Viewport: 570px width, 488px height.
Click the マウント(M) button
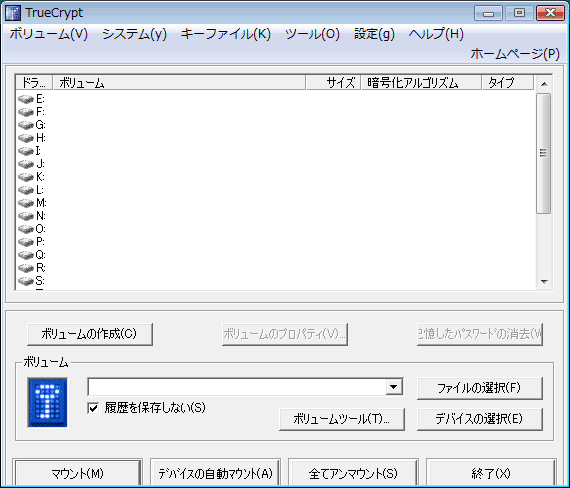tap(77, 473)
